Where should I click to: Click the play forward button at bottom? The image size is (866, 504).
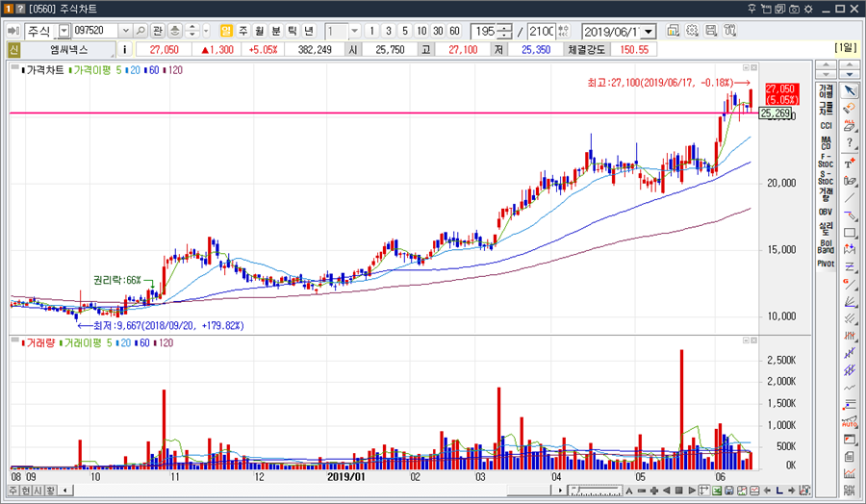(692, 491)
